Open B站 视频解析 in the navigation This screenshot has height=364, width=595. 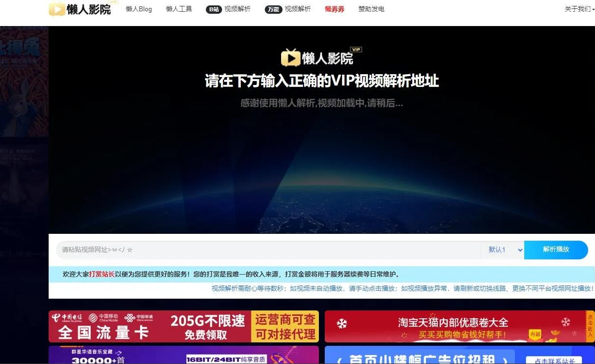[228, 9]
